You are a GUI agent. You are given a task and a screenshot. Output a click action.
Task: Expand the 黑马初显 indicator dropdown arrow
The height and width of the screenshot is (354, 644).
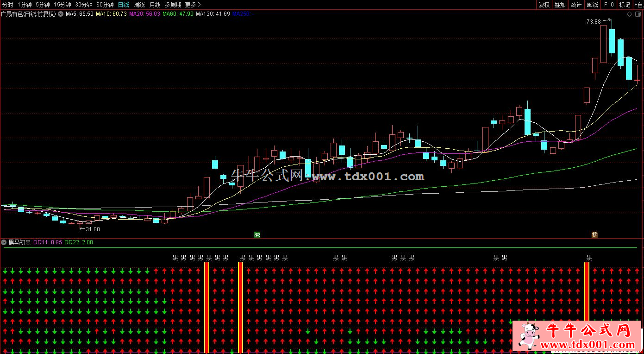[x=4, y=242]
